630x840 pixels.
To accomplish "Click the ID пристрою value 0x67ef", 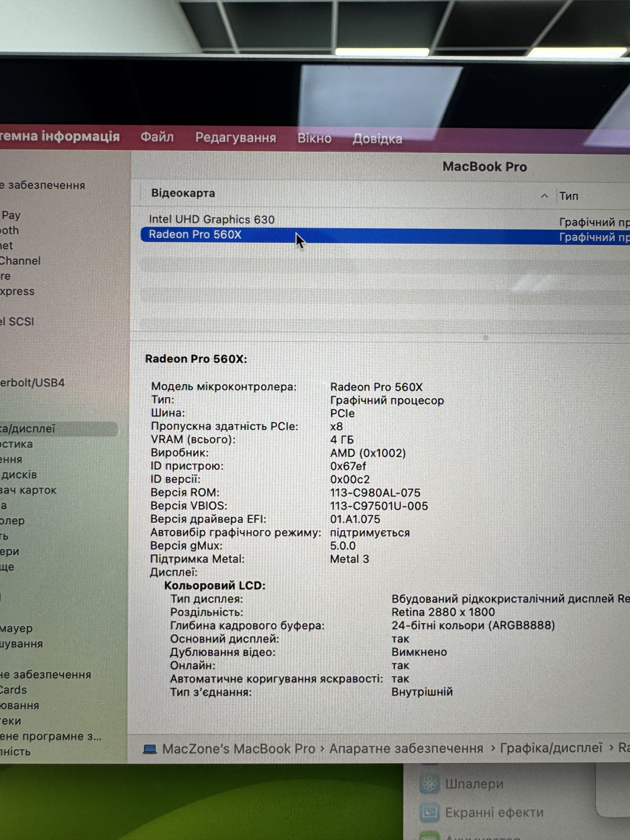I will (348, 466).
